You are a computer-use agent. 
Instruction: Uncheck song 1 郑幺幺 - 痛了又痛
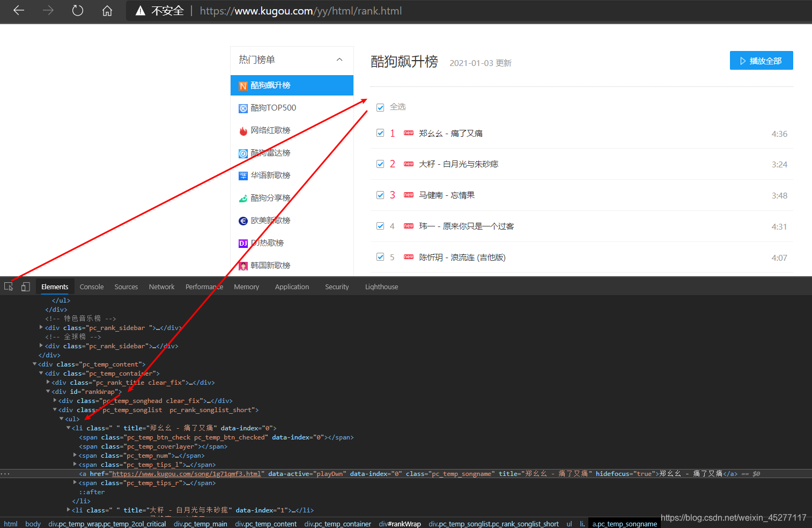(380, 133)
